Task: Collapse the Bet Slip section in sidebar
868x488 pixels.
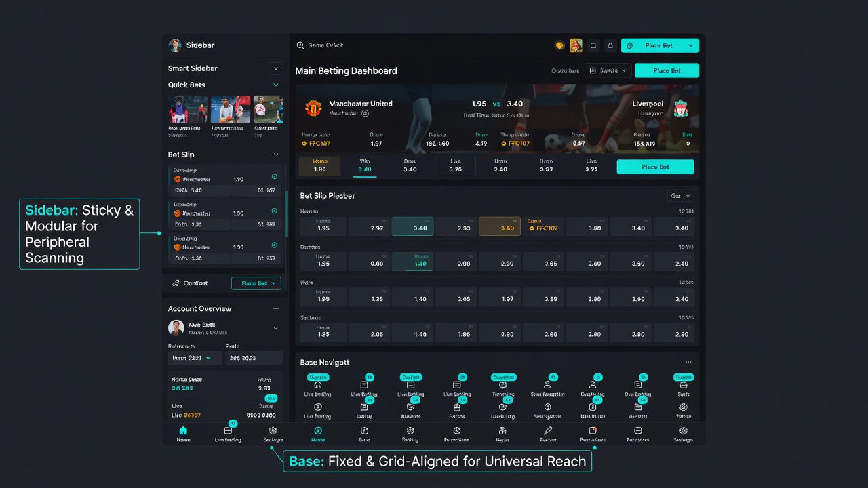Action: coord(276,155)
